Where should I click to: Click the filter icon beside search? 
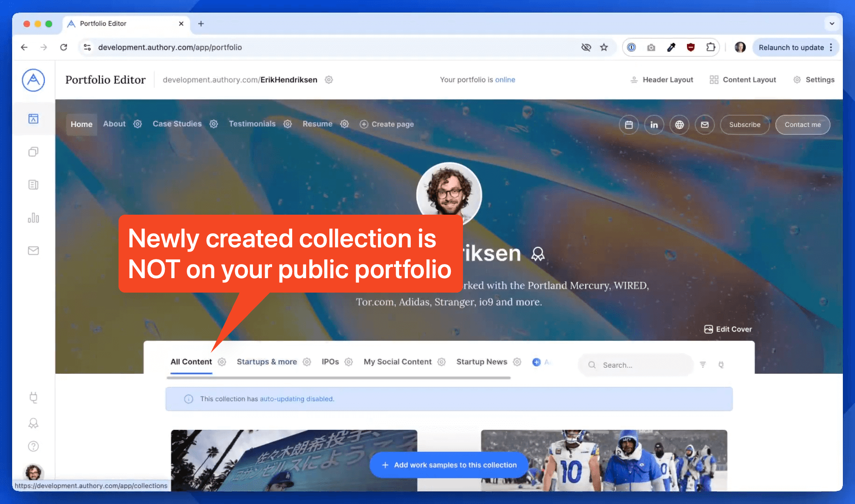[702, 364]
